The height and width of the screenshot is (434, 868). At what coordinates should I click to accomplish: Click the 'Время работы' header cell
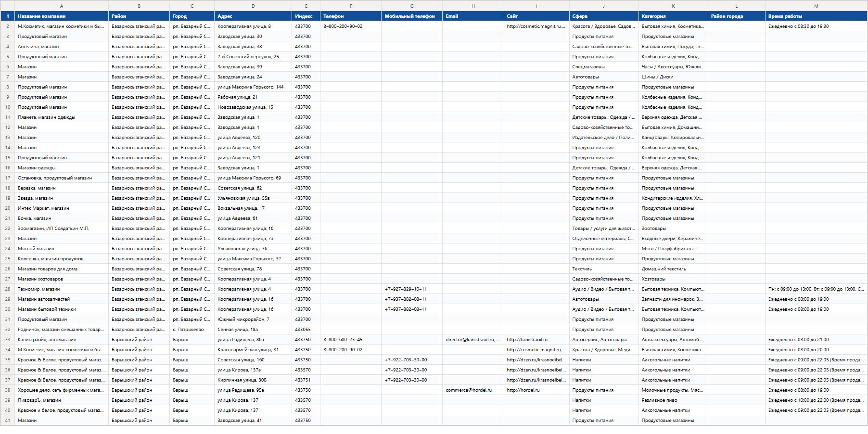[x=816, y=16]
